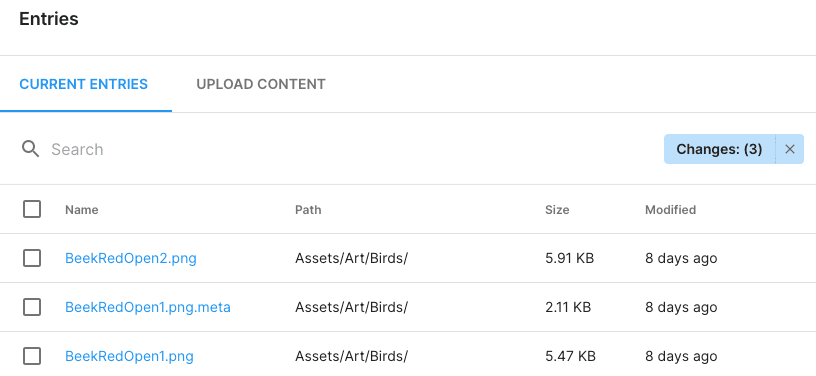Tick the checkbox for BeekRedOpen1.png

(x=32, y=356)
